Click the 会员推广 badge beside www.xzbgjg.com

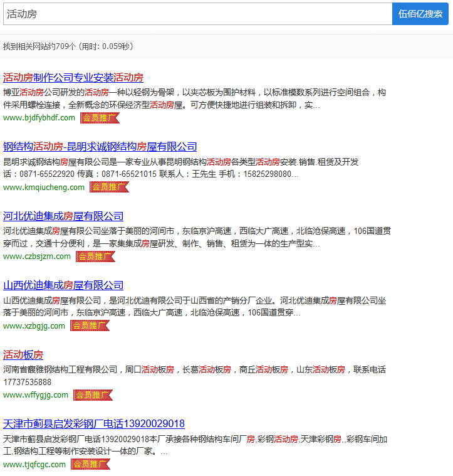pos(89,325)
